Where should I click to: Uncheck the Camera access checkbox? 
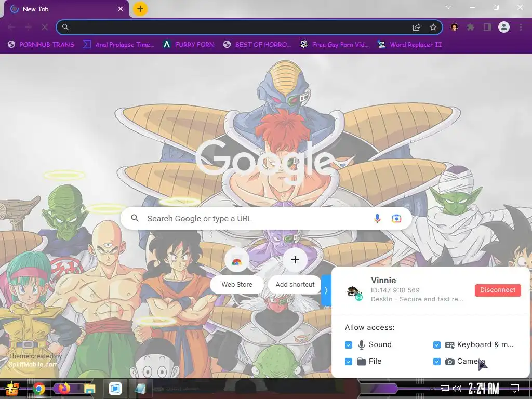(436, 362)
